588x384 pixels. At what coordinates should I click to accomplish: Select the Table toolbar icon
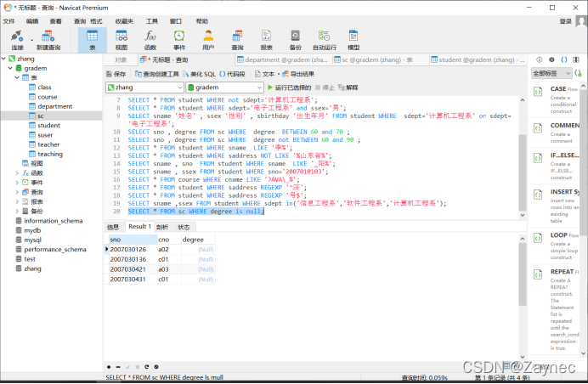(93, 40)
